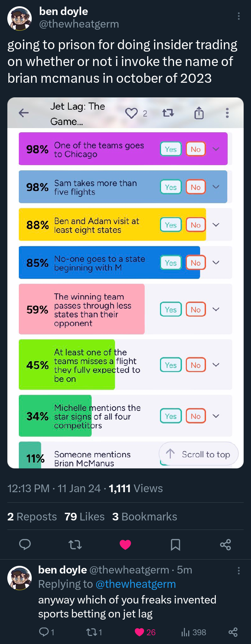
Task: Open the embedded market's kebab menu
Action: point(227,113)
